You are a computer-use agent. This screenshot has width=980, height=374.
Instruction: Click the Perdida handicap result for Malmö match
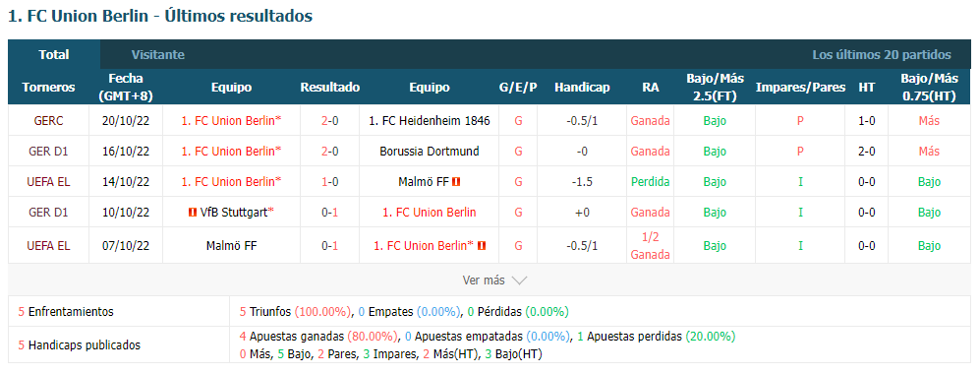pos(650,181)
